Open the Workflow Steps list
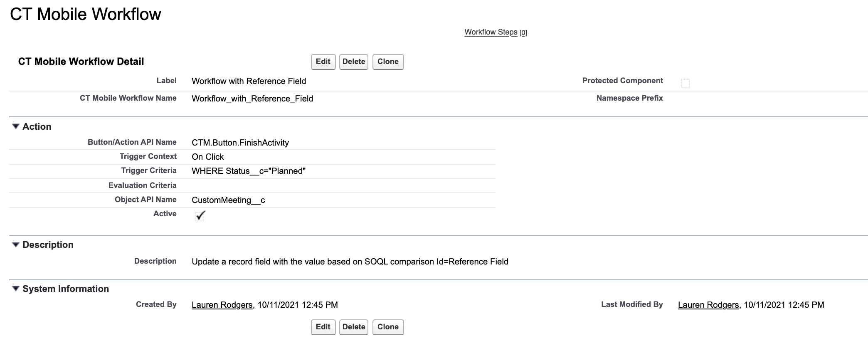The width and height of the screenshot is (868, 341). pyautogui.click(x=491, y=32)
